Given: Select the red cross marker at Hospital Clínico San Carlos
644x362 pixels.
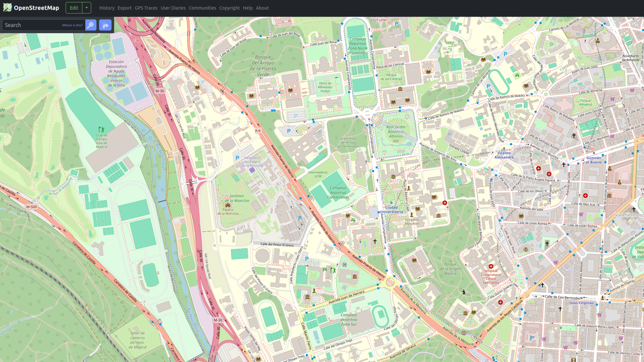Looking at the screenshot, I should pos(491,266).
